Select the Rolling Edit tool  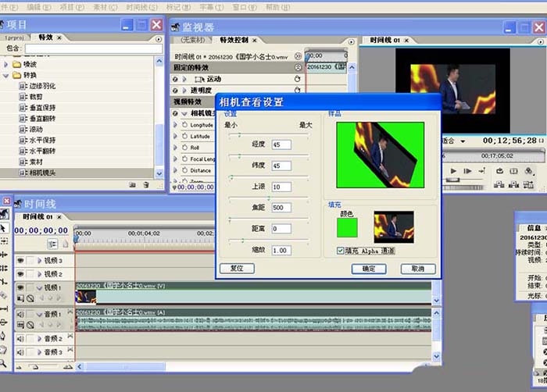[x=3, y=268]
